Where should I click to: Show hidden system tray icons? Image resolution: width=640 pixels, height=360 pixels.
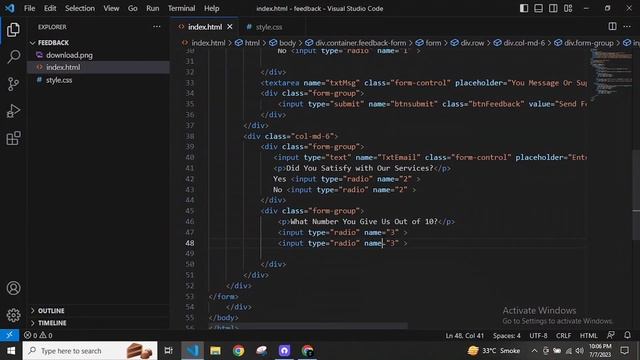tap(534, 351)
